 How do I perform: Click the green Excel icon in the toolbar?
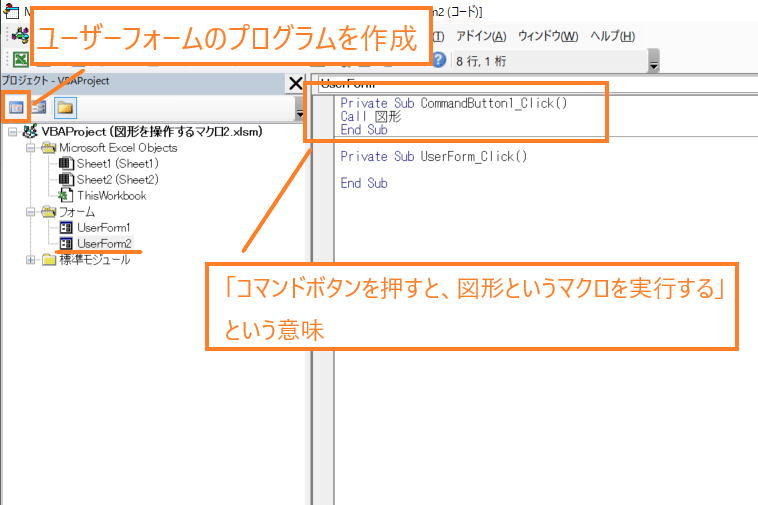(x=21, y=59)
